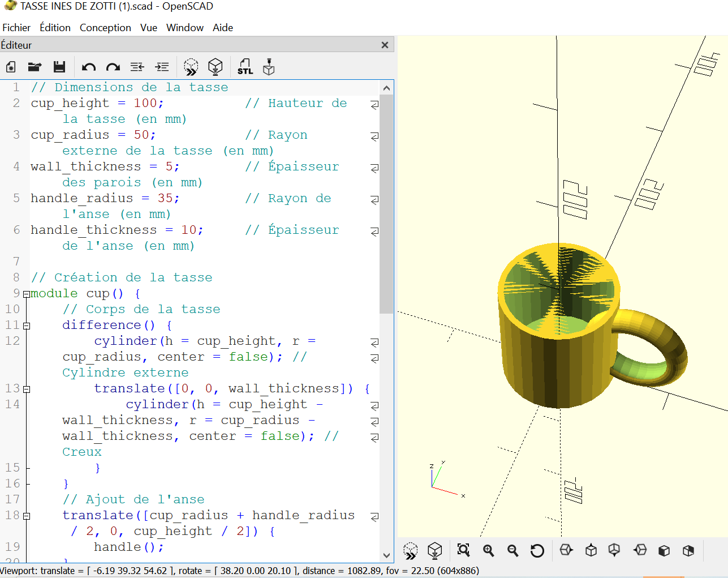Image resolution: width=728 pixels, height=578 pixels.
Task: Click the '// Création de la tasse' comment
Action: (122, 277)
